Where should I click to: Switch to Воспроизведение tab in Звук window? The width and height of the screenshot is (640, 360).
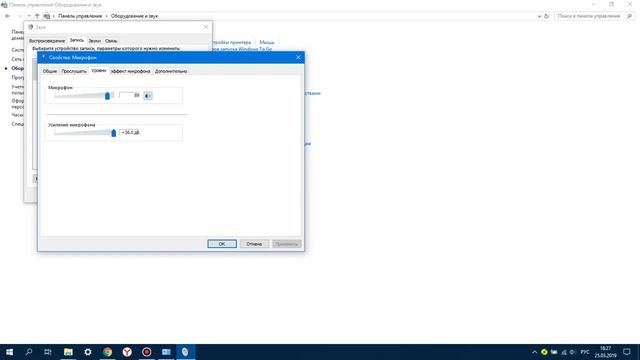(47, 41)
